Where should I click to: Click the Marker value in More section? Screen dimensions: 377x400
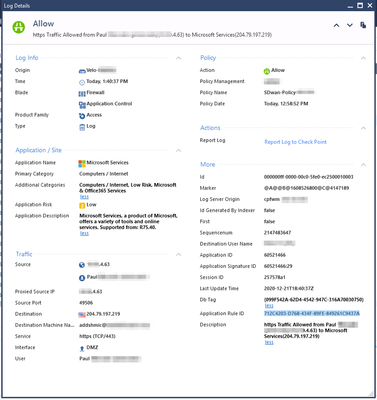pos(306,188)
